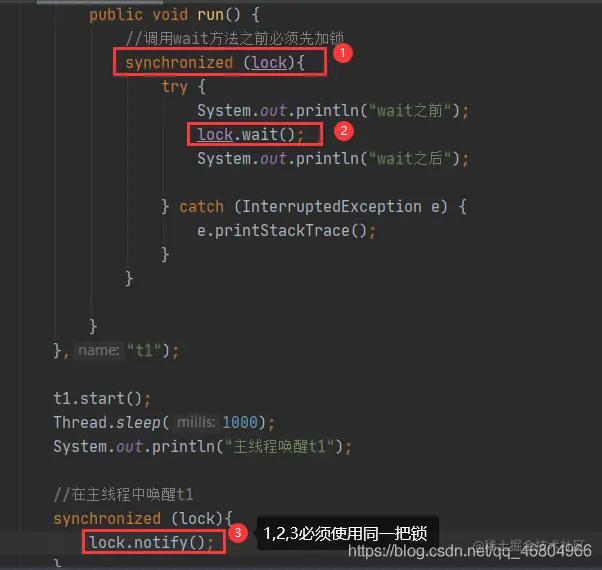Click the println "wait之前" statement
Viewport: 602px width, 570px height.
tap(333, 111)
